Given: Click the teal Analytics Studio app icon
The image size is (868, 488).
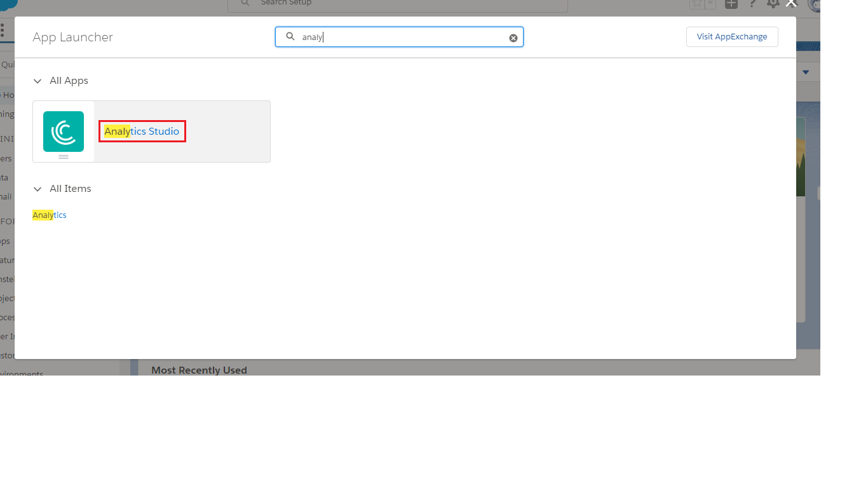Looking at the screenshot, I should pyautogui.click(x=64, y=132).
